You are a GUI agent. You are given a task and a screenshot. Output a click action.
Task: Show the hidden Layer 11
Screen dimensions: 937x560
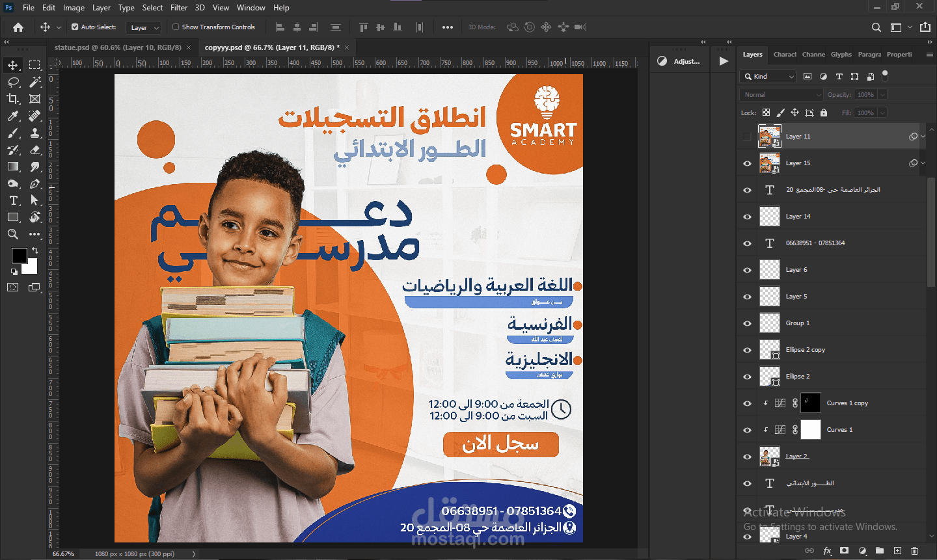tap(747, 137)
